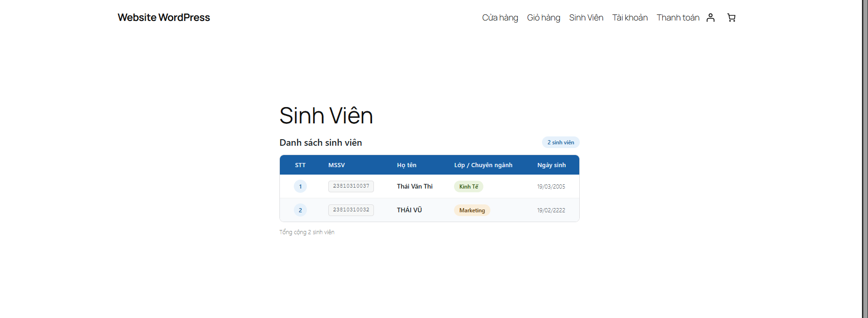This screenshot has height=318, width=868.
Task: Click the Danh sách sinh viên heading
Action: (321, 142)
